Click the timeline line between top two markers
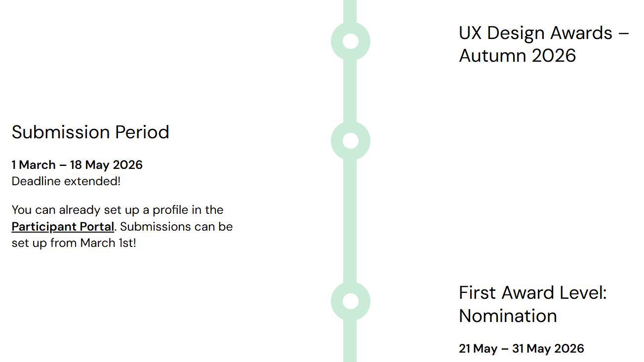 point(350,91)
